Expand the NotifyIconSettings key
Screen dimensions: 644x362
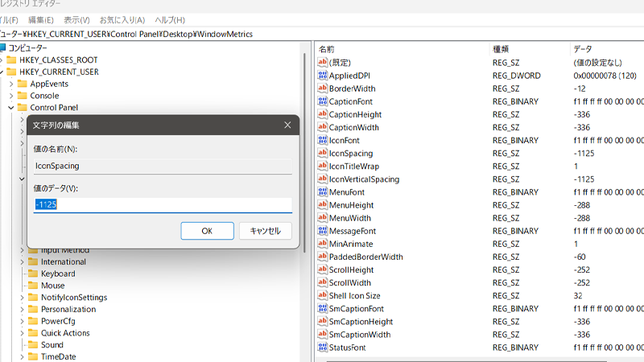22,298
